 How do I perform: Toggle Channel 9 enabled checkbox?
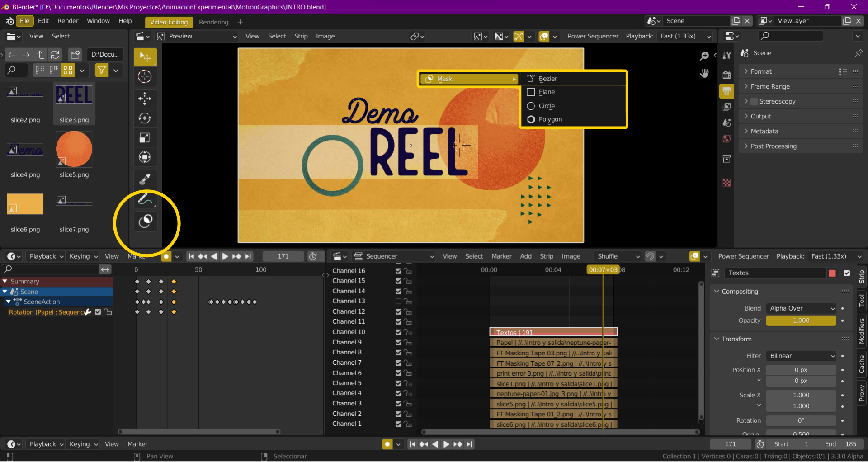[x=398, y=342]
